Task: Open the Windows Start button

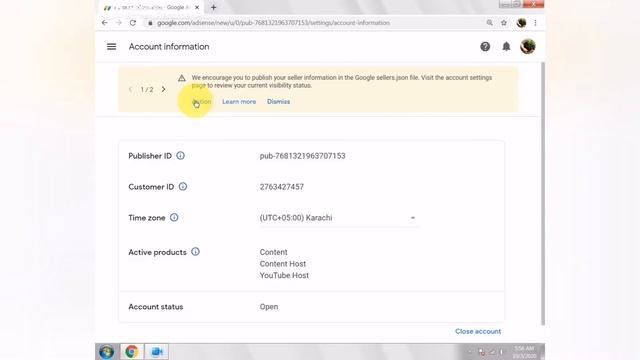Action: point(107,351)
